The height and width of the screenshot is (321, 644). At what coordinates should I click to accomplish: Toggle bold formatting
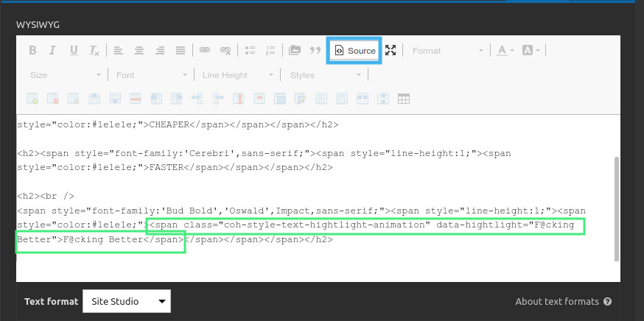[32, 51]
